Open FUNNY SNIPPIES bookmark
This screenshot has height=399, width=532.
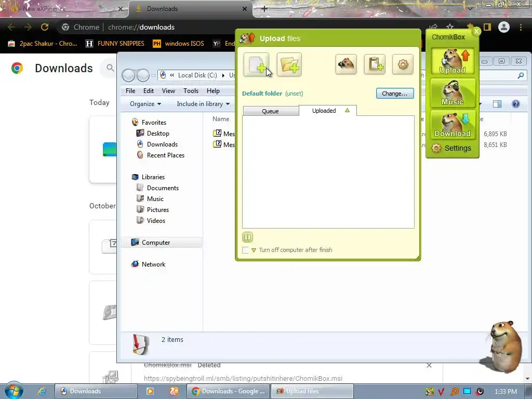[115, 44]
